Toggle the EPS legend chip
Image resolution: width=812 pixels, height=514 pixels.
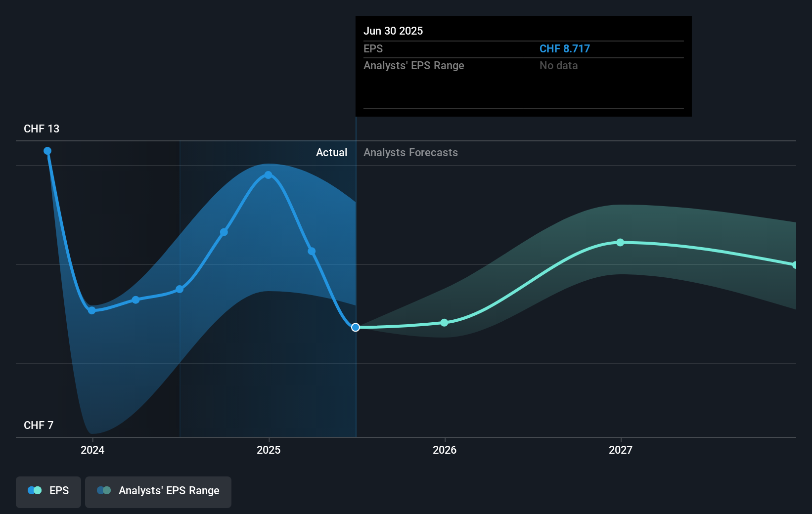click(x=48, y=491)
